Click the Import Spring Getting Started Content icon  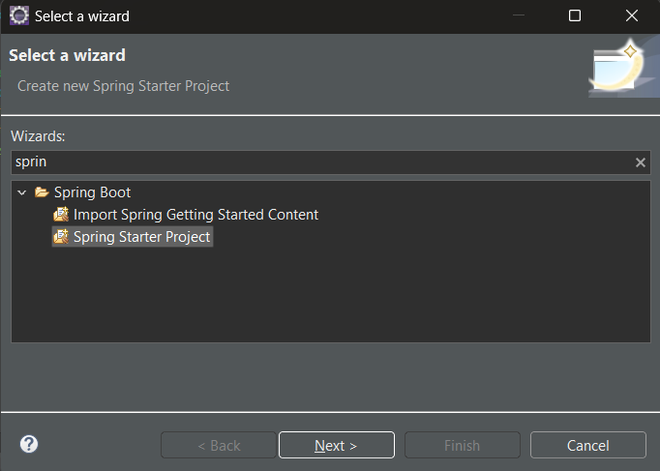[x=61, y=214]
